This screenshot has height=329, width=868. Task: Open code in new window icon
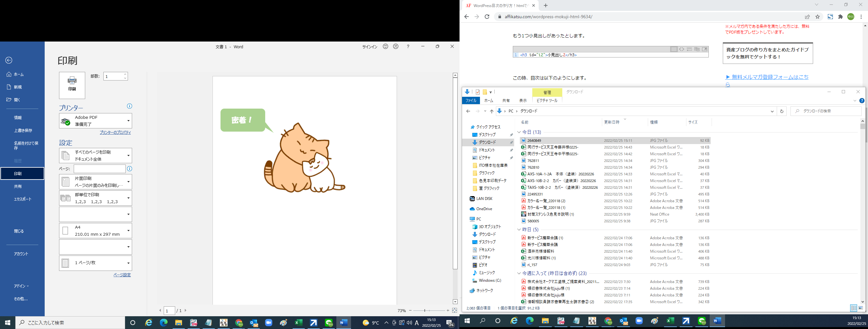[x=705, y=49]
